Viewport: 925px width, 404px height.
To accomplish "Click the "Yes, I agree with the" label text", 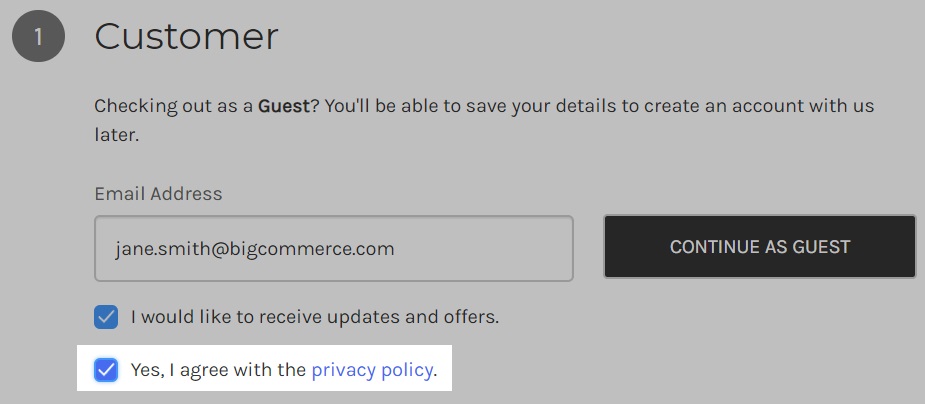I will point(218,371).
